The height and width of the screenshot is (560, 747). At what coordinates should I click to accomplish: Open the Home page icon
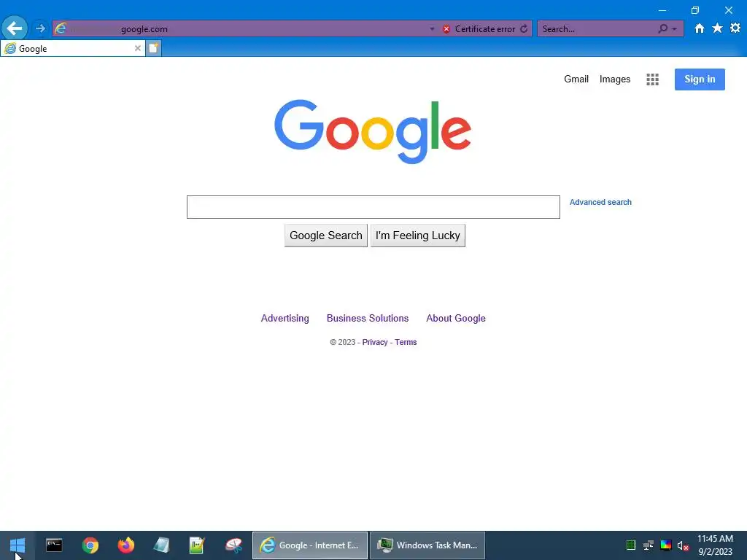coord(699,28)
